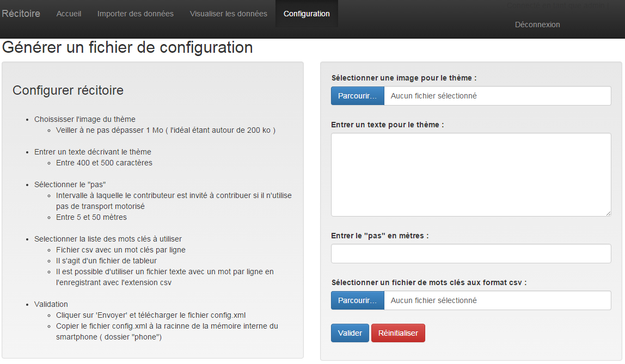625x364 pixels.
Task: Click the 'Sélectionner une image pour le thème' label
Action: click(403, 78)
